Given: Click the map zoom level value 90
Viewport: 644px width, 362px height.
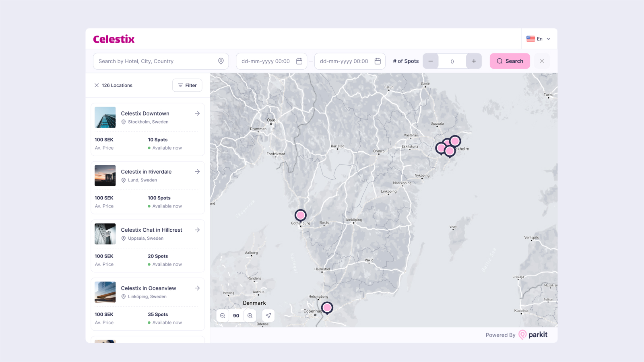Looking at the screenshot, I should pos(236,316).
